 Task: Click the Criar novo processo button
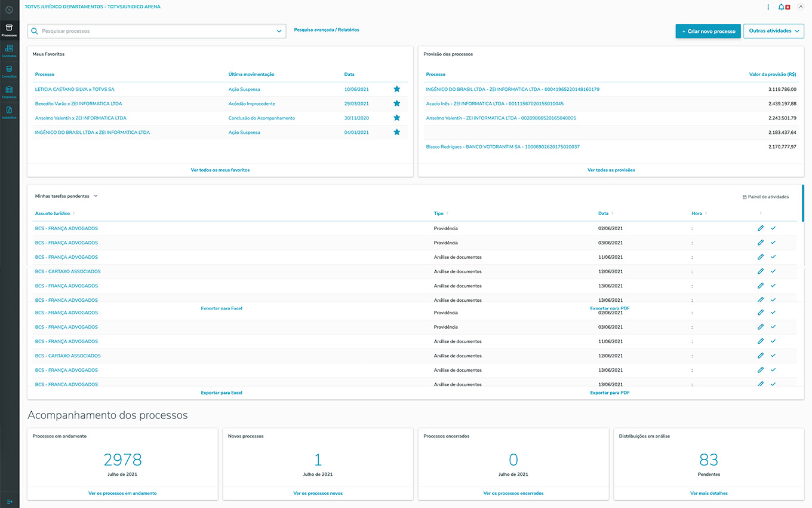[708, 31]
